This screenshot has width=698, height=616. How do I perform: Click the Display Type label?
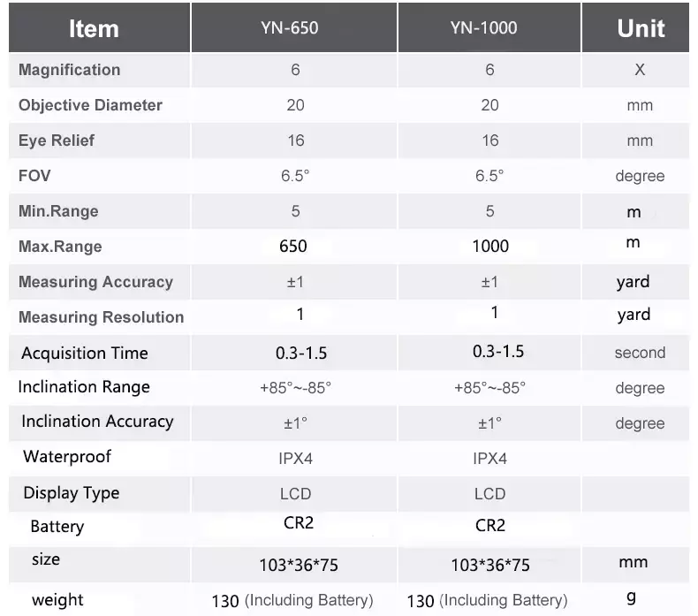(x=72, y=493)
